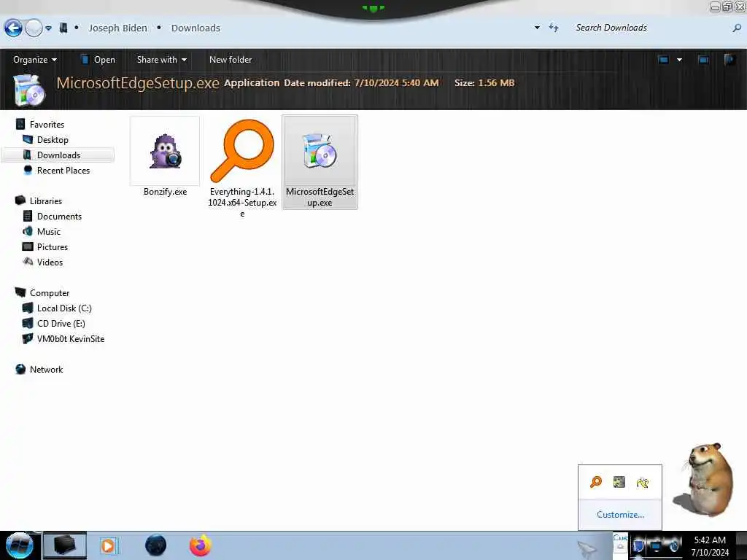The image size is (747, 560).
Task: Launch the media player from the taskbar
Action: pyautogui.click(x=108, y=545)
